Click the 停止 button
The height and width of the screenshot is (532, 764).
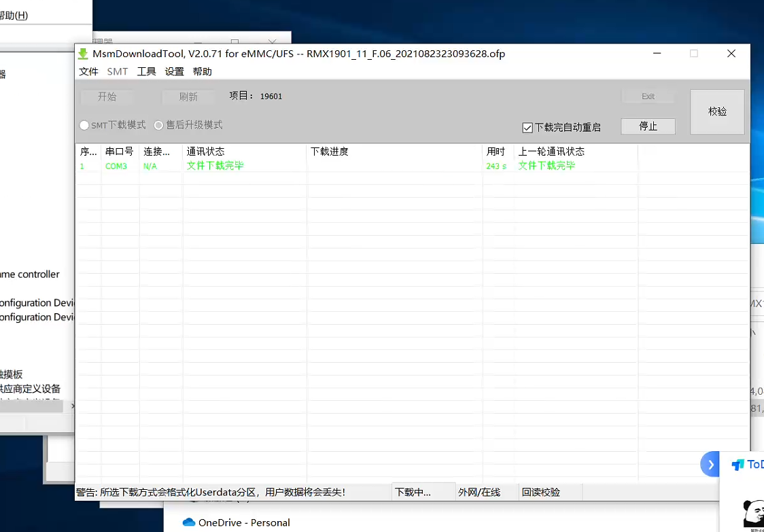(648, 126)
